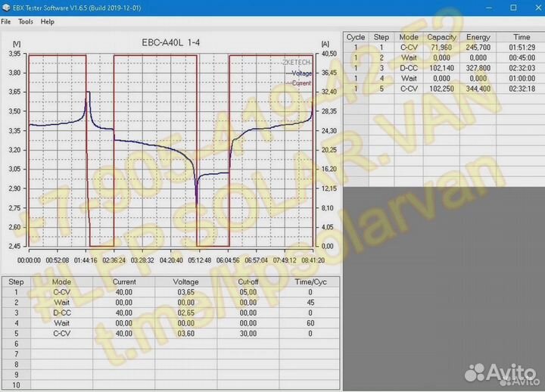Select Time/Cyc cell 60 in step program
The height and width of the screenshot is (392, 545).
point(310,323)
